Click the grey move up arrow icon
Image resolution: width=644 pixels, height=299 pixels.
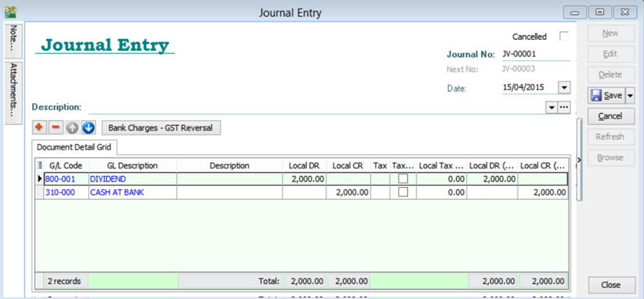coord(72,128)
